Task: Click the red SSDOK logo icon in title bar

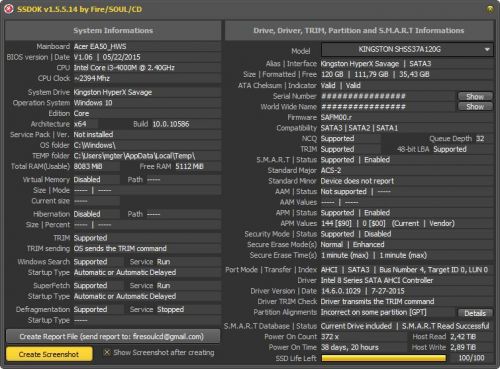Action: pyautogui.click(x=9, y=9)
